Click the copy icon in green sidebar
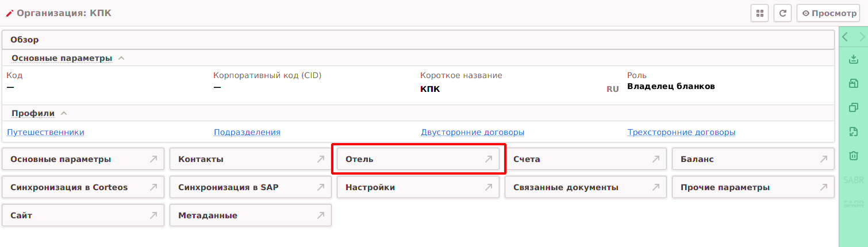Screen dimensions: 868x247 (x=854, y=108)
